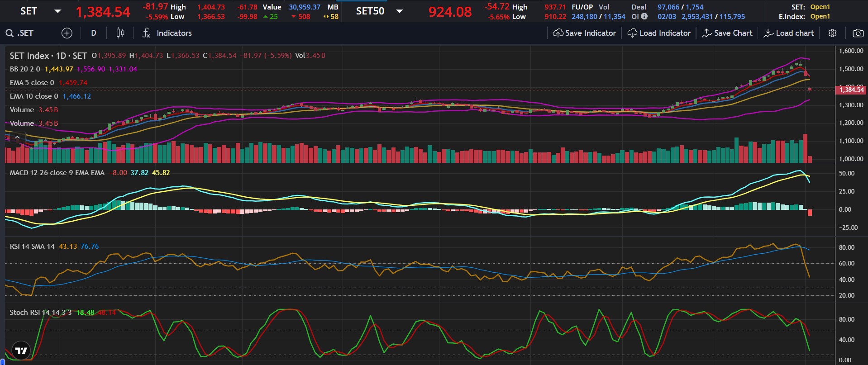Click the plus icon to add a symbol
This screenshot has height=365, width=868.
point(67,33)
